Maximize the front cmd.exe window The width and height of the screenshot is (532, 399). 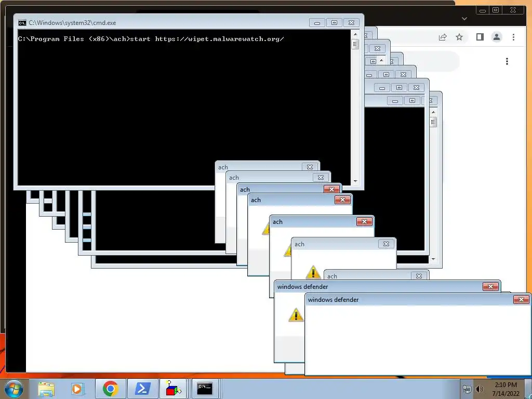click(334, 23)
